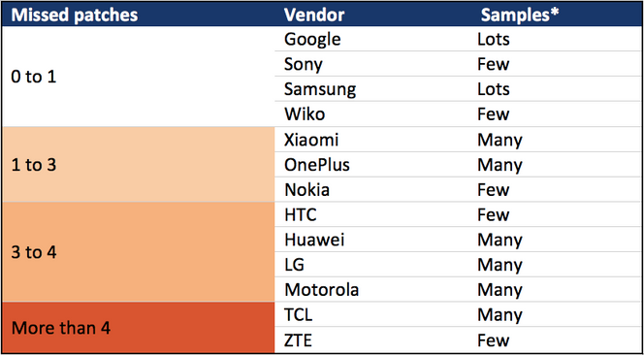Click the red More than 4 cell

[x=138, y=328]
